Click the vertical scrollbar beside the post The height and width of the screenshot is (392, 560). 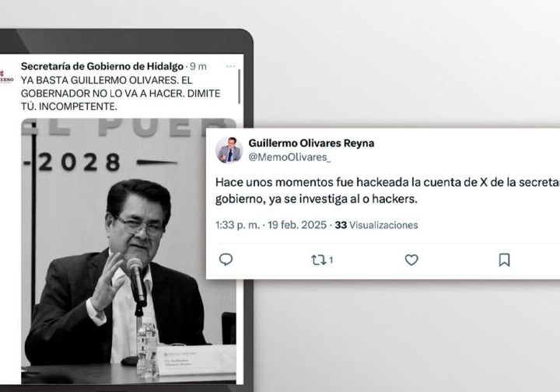point(239,87)
